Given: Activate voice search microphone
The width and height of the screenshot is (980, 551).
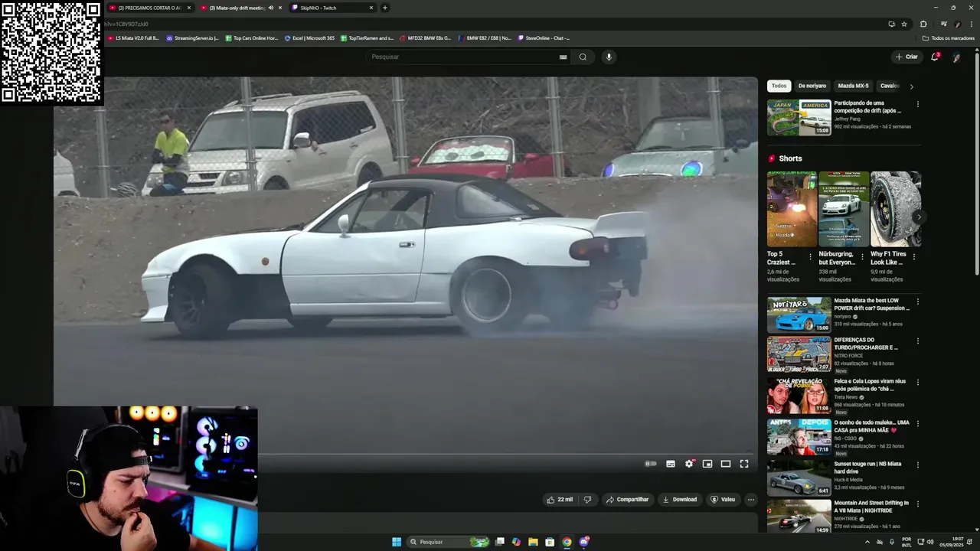Looking at the screenshot, I should tap(609, 57).
